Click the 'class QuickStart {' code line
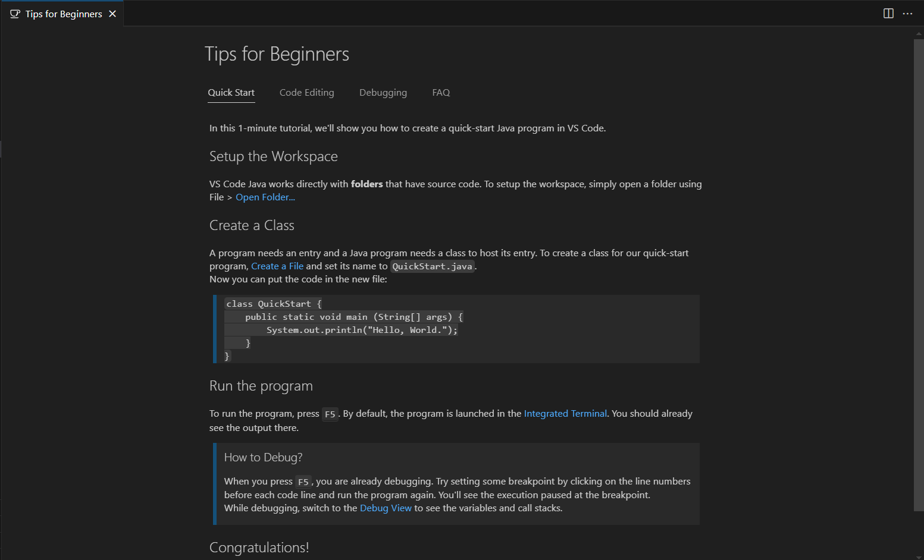This screenshot has height=560, width=924. pyautogui.click(x=274, y=304)
